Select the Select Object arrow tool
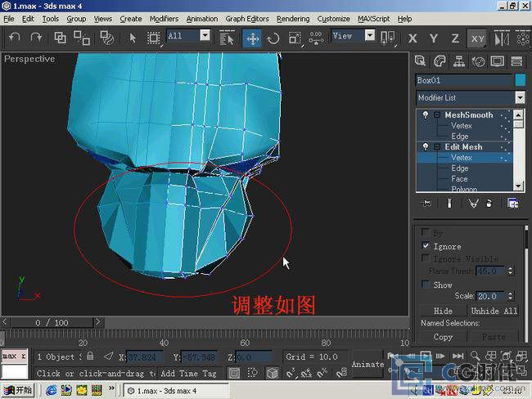 (133, 38)
